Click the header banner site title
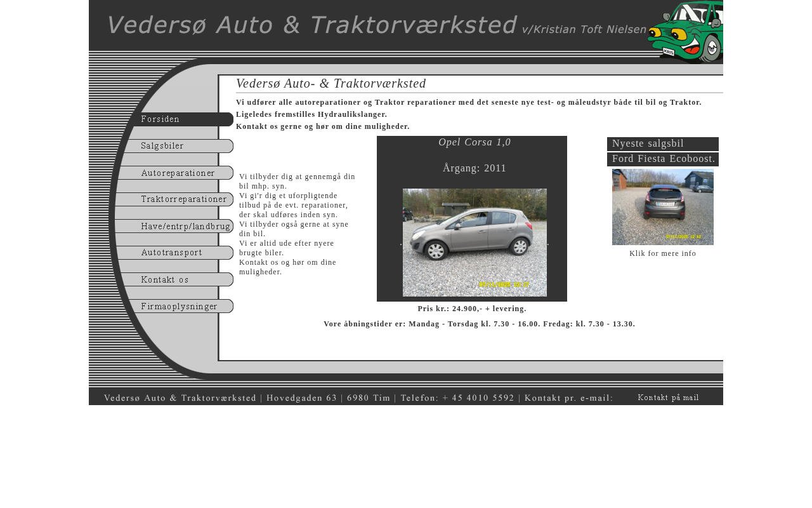Image resolution: width=812 pixels, height=508 pixels. tap(311, 25)
